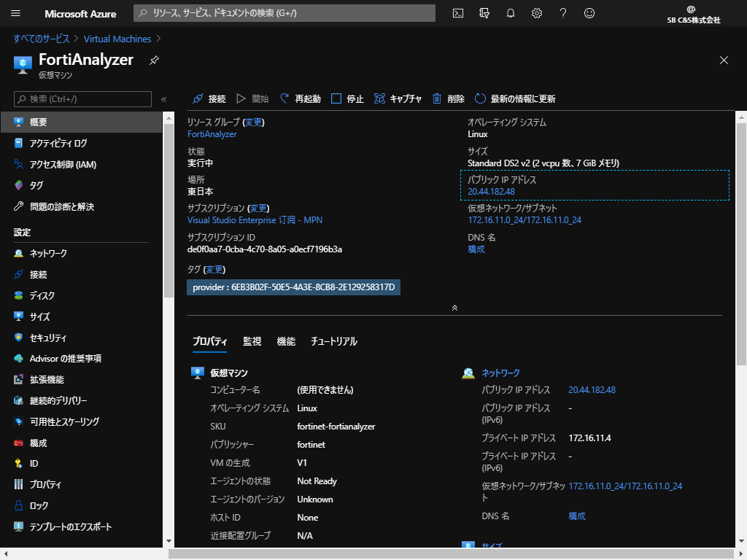The image size is (747, 560).
Task: Click 構成 link beside DNS 名 in properties
Action: (577, 516)
